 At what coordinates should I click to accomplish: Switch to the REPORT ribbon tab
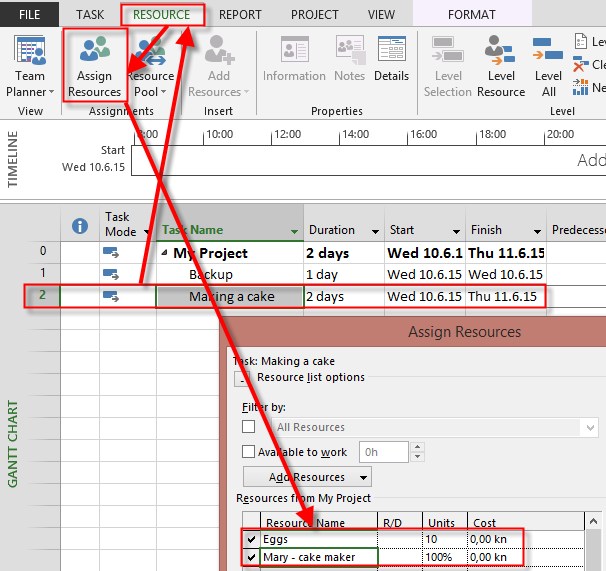240,15
